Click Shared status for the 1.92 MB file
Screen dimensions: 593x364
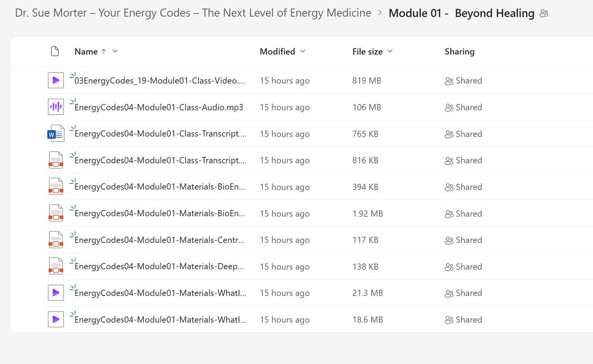pyautogui.click(x=464, y=214)
